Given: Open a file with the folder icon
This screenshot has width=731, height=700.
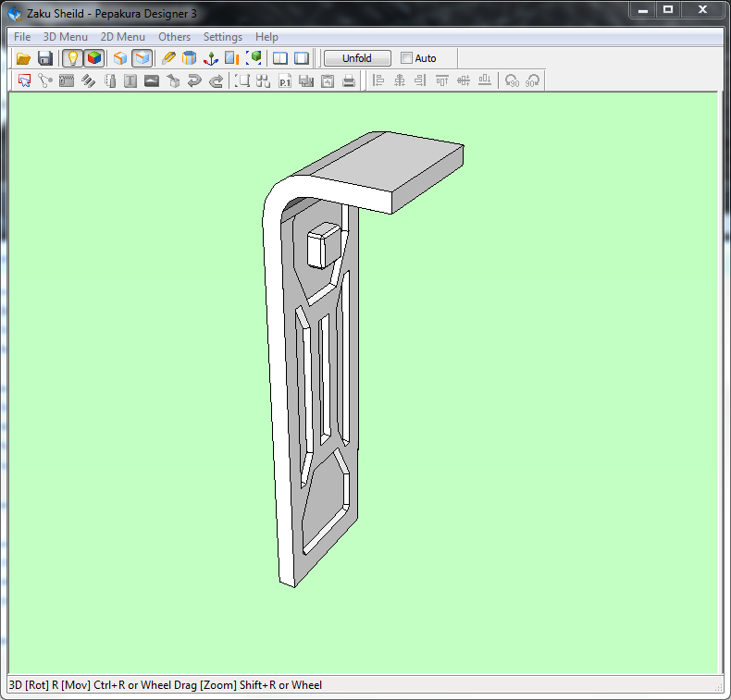Looking at the screenshot, I should [x=23, y=58].
